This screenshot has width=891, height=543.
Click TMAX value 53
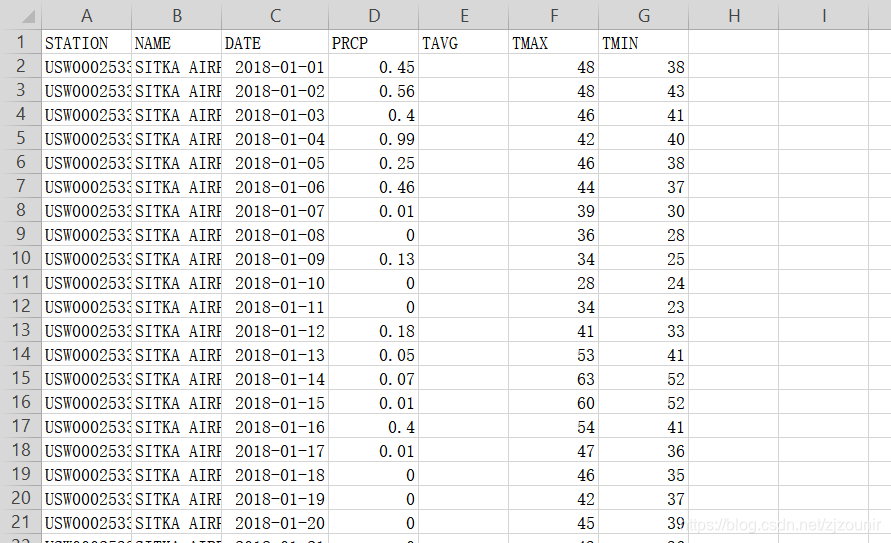(553, 355)
